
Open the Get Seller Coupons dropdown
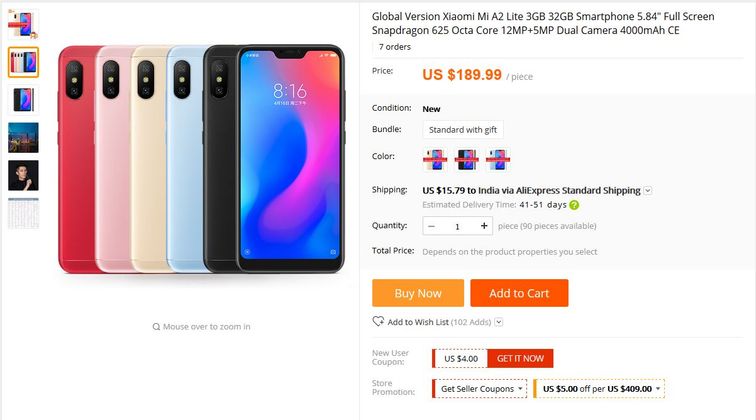tap(480, 389)
